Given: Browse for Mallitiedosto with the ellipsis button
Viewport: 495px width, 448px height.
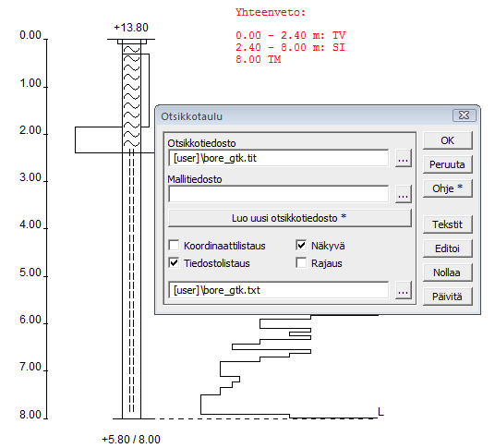Looking at the screenshot, I should pyautogui.click(x=404, y=194).
